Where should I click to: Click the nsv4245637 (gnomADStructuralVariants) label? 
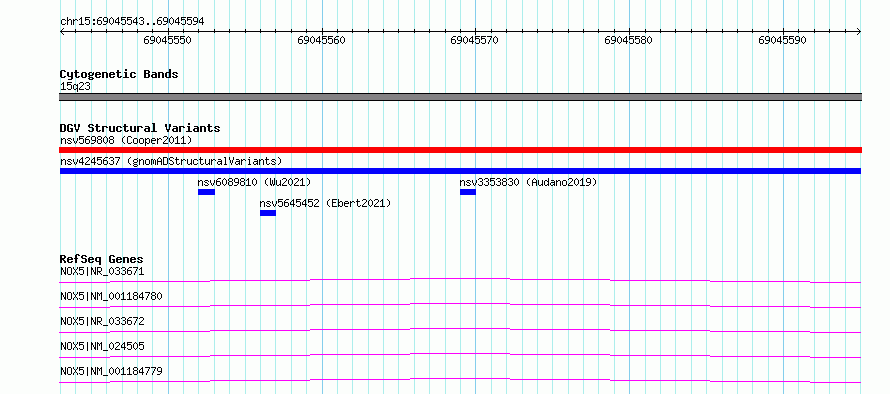tap(171, 161)
